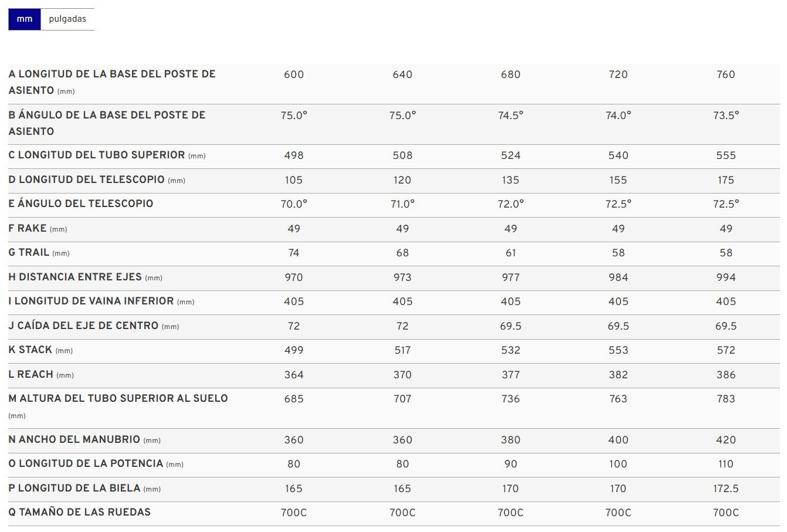The width and height of the screenshot is (787, 532).
Task: Select the Longitud de la potencia label
Action: click(x=96, y=464)
